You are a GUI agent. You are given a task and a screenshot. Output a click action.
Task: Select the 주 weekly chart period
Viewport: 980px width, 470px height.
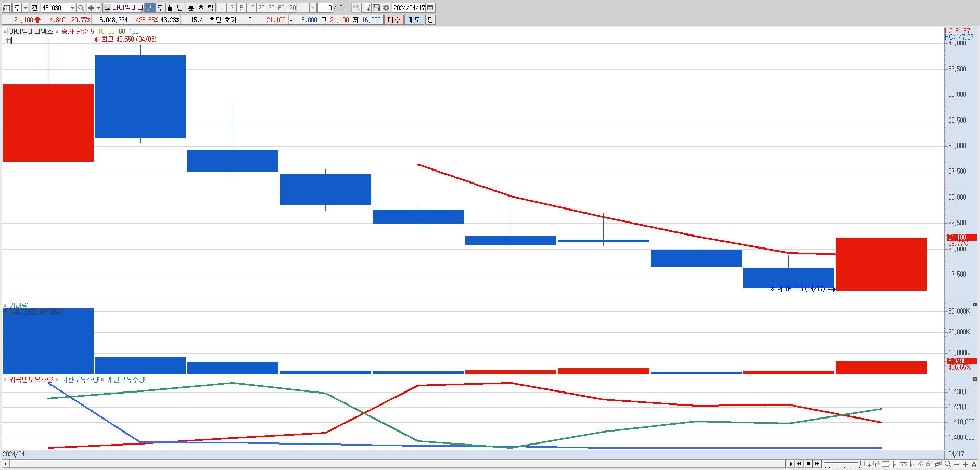click(160, 8)
